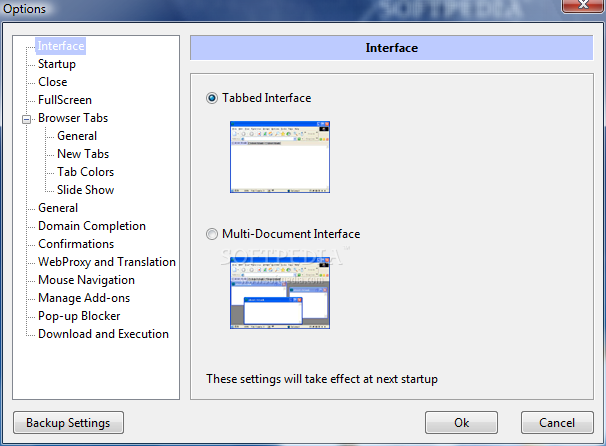The height and width of the screenshot is (446, 606).
Task: Show Domain Completion options
Action: click(x=92, y=226)
